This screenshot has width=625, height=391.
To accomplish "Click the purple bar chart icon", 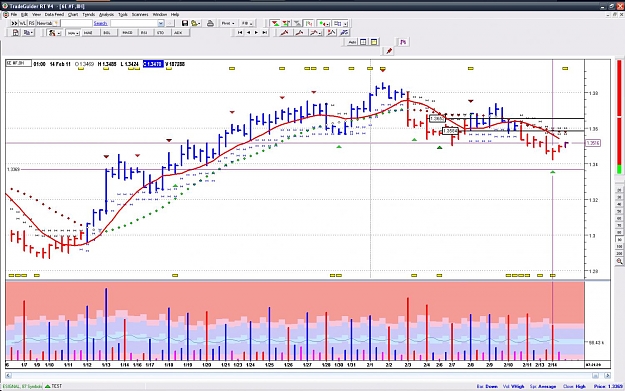I will click(x=403, y=42).
